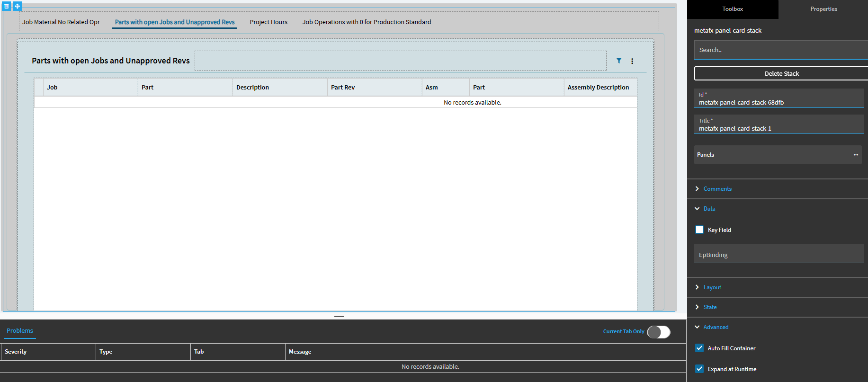Switch to the Properties tab
This screenshot has height=382, width=868.
point(823,9)
